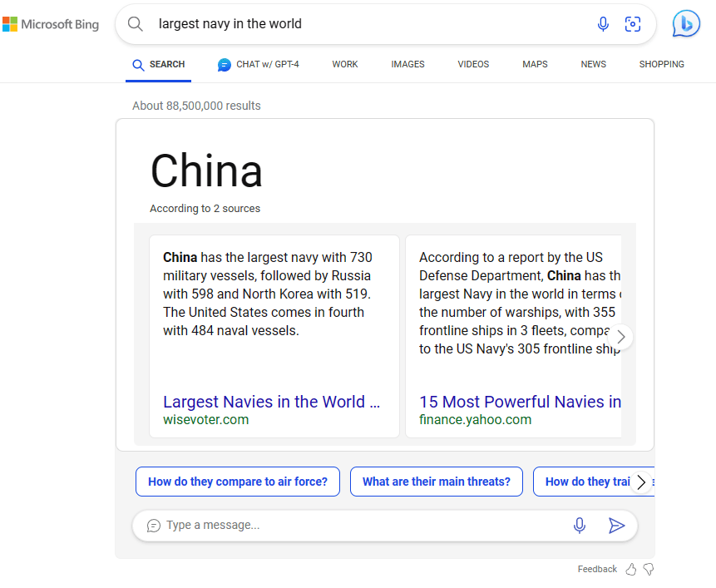Send message with the paper plane icon
This screenshot has height=588, width=716.
616,525
